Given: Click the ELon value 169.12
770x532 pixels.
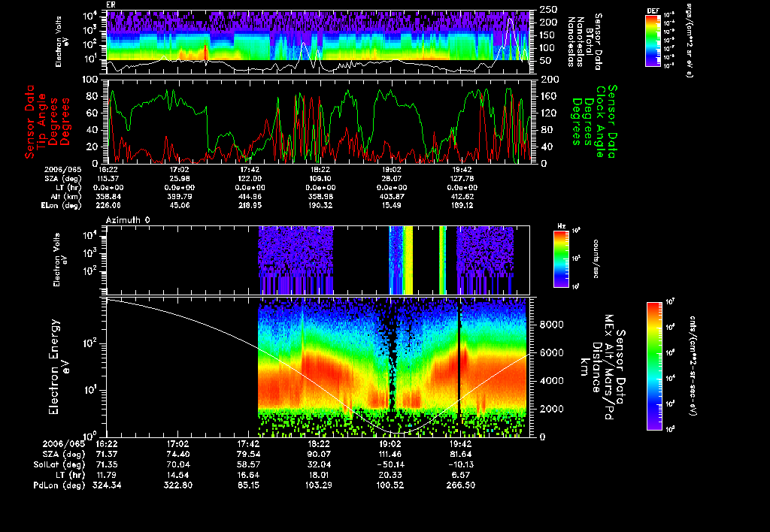Looking at the screenshot, I should click(462, 206).
